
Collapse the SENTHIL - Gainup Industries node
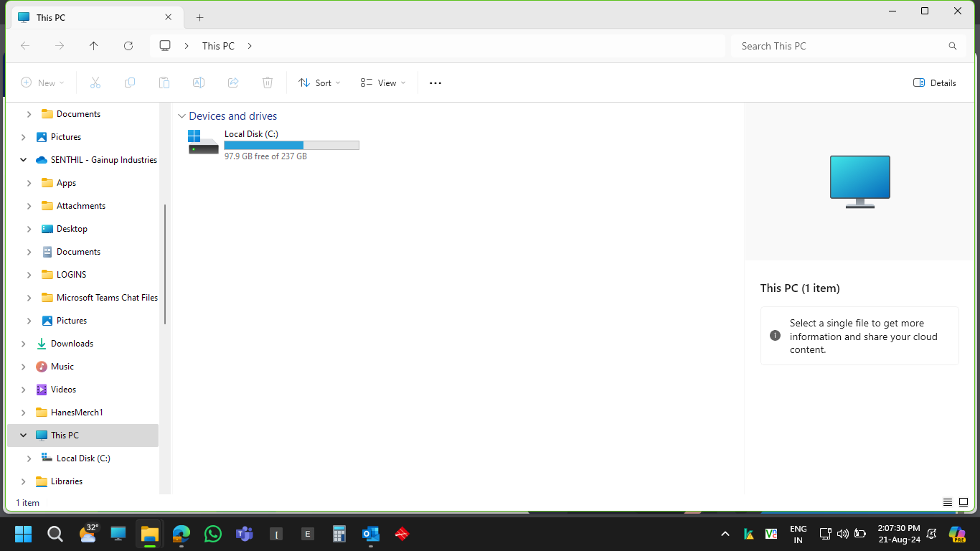tap(24, 160)
